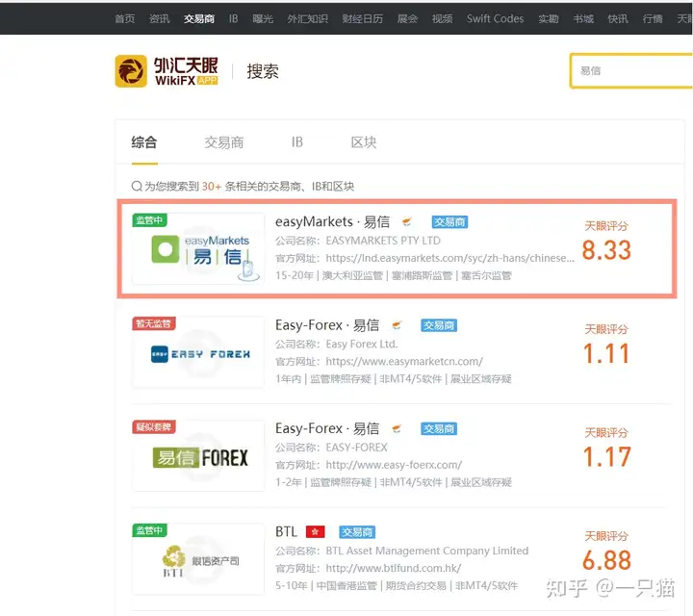This screenshot has width=693, height=616.
Task: Open 展会 in top navigation
Action: point(407,18)
